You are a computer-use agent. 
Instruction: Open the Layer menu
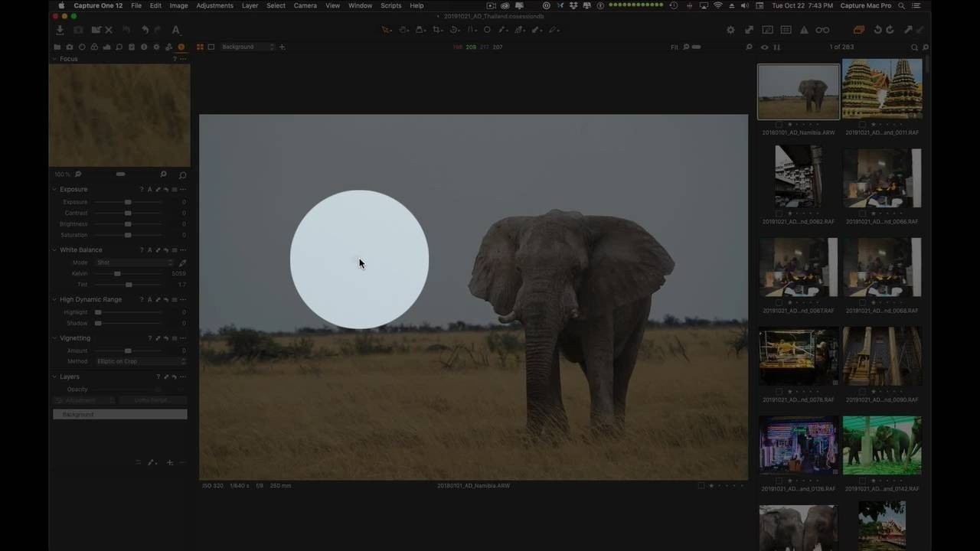[x=250, y=5]
